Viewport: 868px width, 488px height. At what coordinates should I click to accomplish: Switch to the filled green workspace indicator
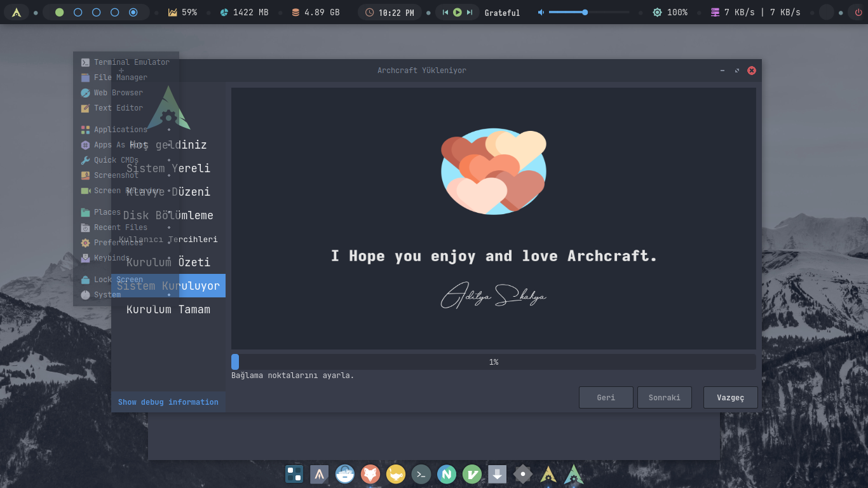(x=59, y=12)
